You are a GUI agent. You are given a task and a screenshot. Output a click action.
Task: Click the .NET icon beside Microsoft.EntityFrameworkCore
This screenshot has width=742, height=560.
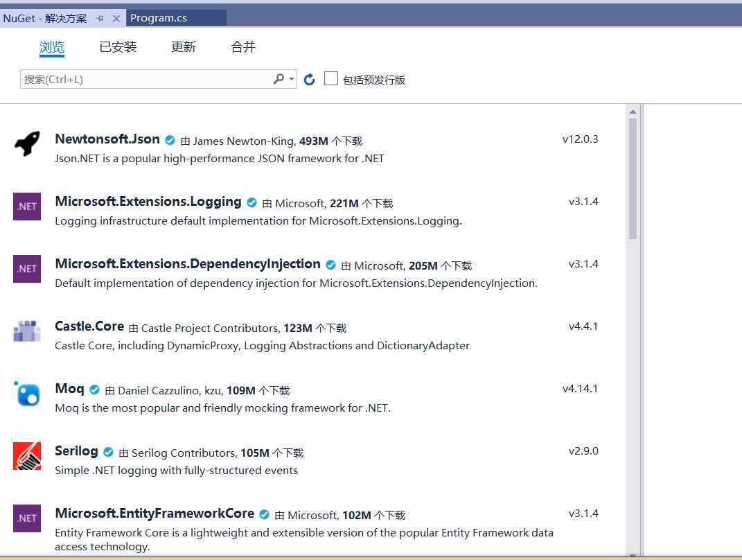click(27, 518)
